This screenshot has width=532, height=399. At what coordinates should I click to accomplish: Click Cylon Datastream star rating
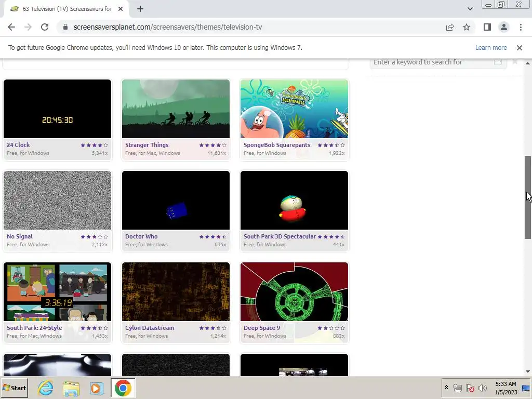coord(212,328)
